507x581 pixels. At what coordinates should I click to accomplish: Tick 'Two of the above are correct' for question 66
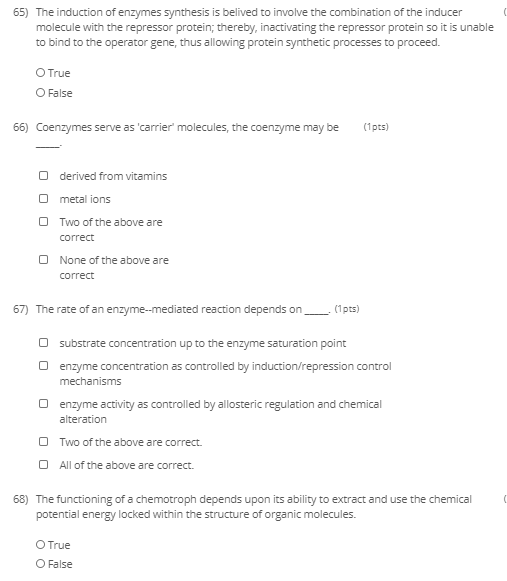[43, 222]
